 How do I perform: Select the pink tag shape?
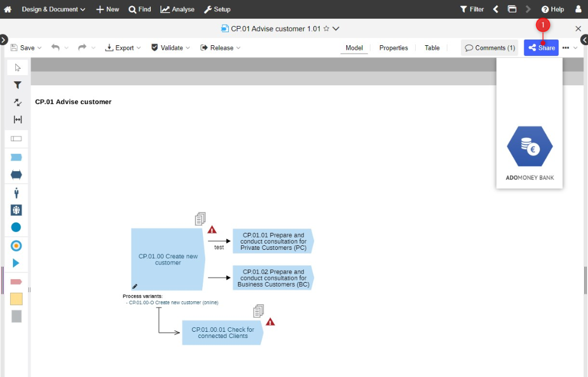click(16, 281)
